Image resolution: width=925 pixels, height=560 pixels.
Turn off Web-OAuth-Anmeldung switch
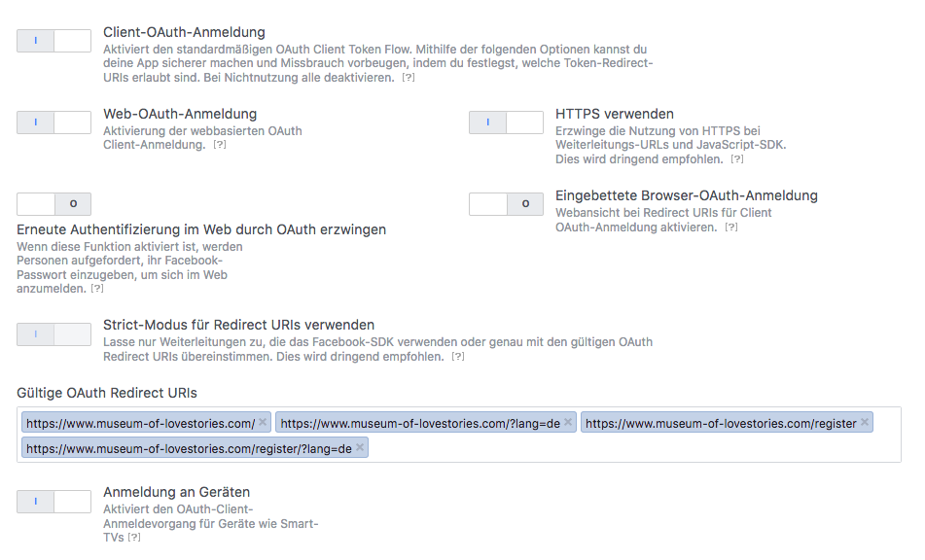click(53, 122)
